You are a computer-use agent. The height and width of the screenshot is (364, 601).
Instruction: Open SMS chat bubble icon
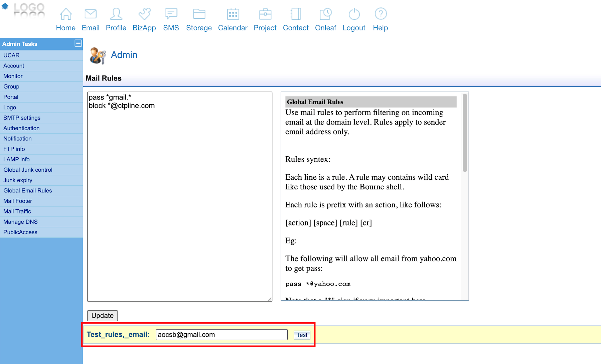click(x=171, y=14)
